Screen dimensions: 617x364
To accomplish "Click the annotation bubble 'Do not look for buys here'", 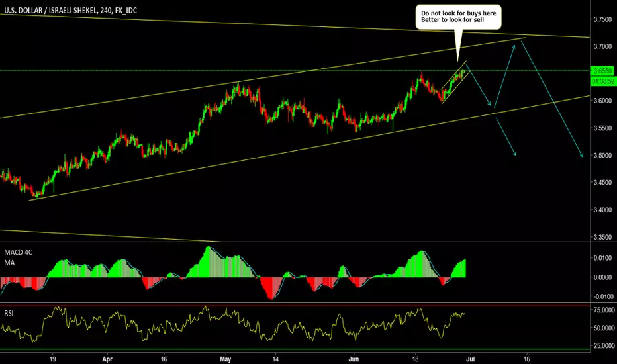I will tap(458, 17).
